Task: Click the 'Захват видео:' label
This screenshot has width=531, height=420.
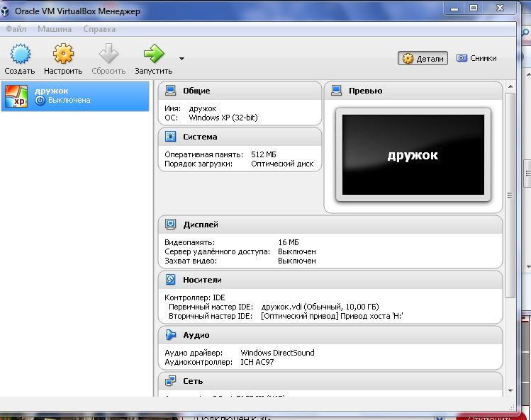Action: (191, 261)
